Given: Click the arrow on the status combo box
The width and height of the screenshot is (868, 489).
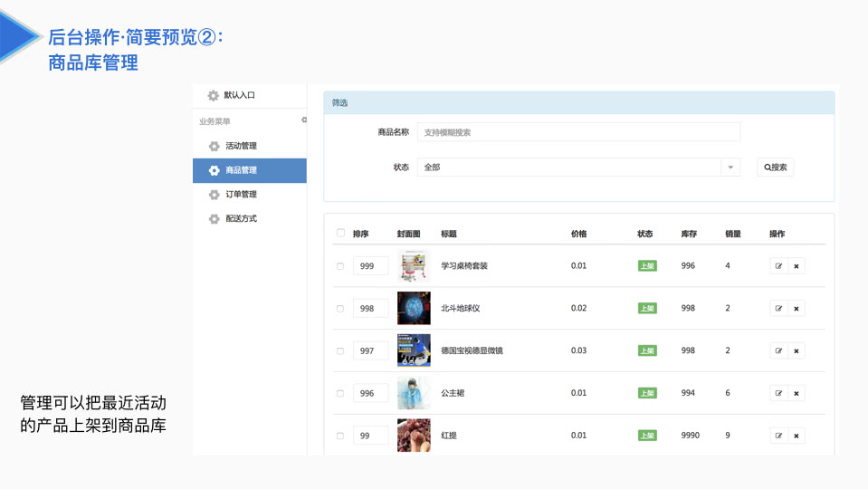Looking at the screenshot, I should [730, 168].
